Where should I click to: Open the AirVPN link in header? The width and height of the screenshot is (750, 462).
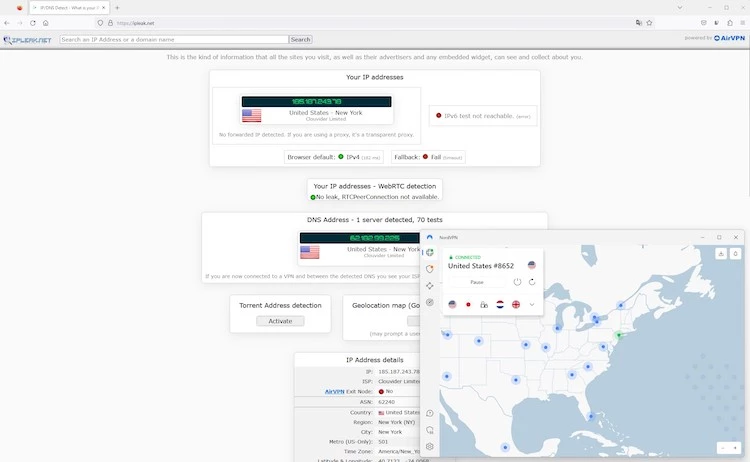(x=729, y=38)
